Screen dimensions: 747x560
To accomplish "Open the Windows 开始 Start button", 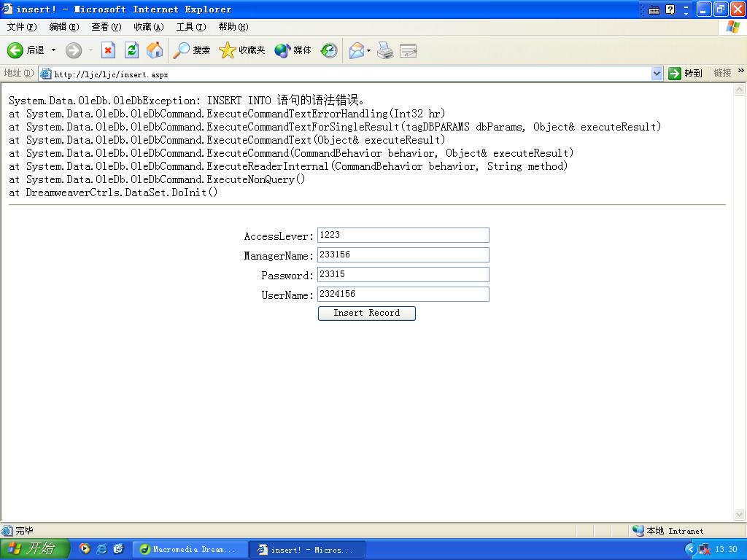I will 34,549.
